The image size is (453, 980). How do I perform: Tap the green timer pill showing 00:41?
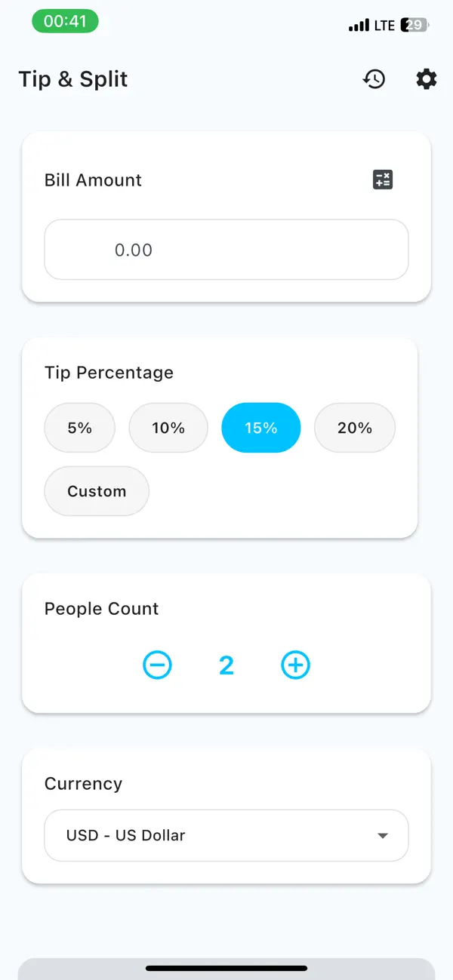[x=66, y=22]
